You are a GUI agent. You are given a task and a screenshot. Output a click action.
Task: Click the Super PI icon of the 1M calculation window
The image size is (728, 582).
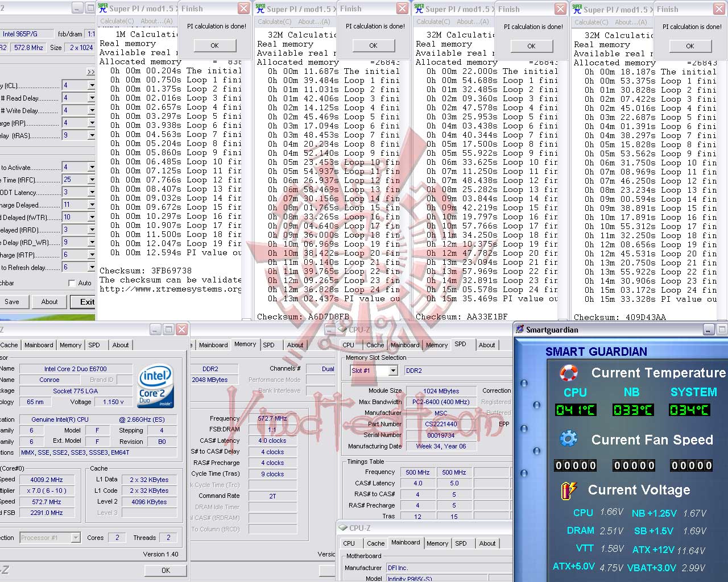click(x=102, y=8)
